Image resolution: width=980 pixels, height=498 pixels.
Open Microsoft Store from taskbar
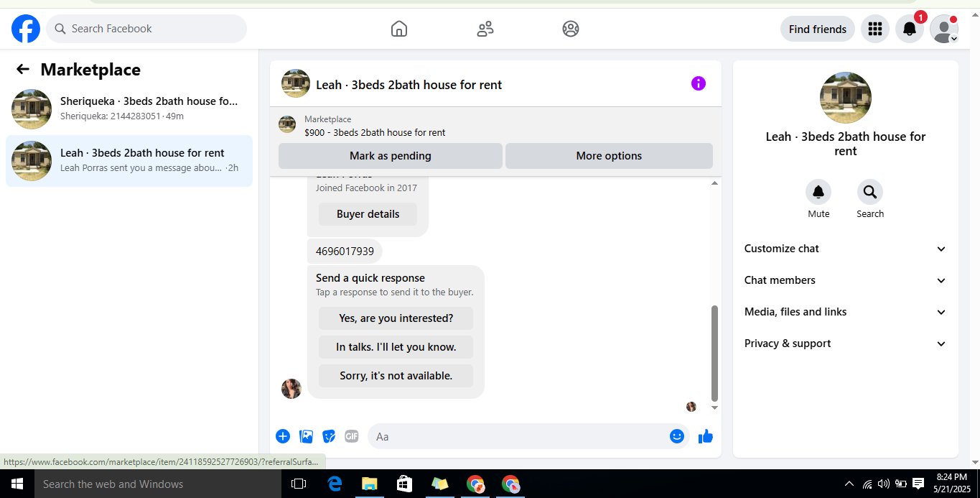coord(404,484)
